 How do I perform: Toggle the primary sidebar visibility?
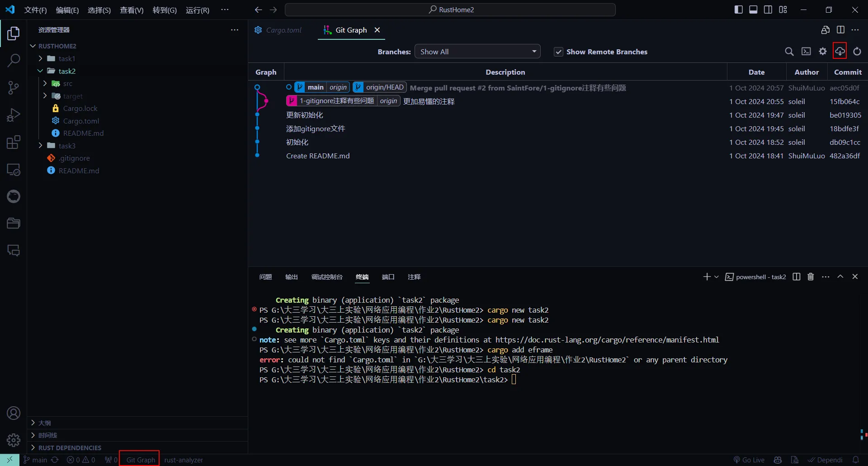pyautogui.click(x=739, y=9)
